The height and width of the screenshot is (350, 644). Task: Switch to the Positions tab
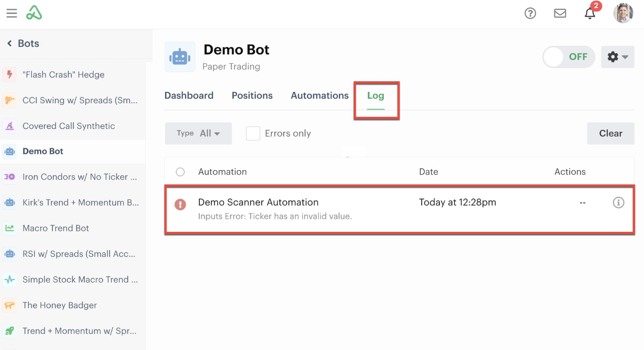tap(252, 96)
